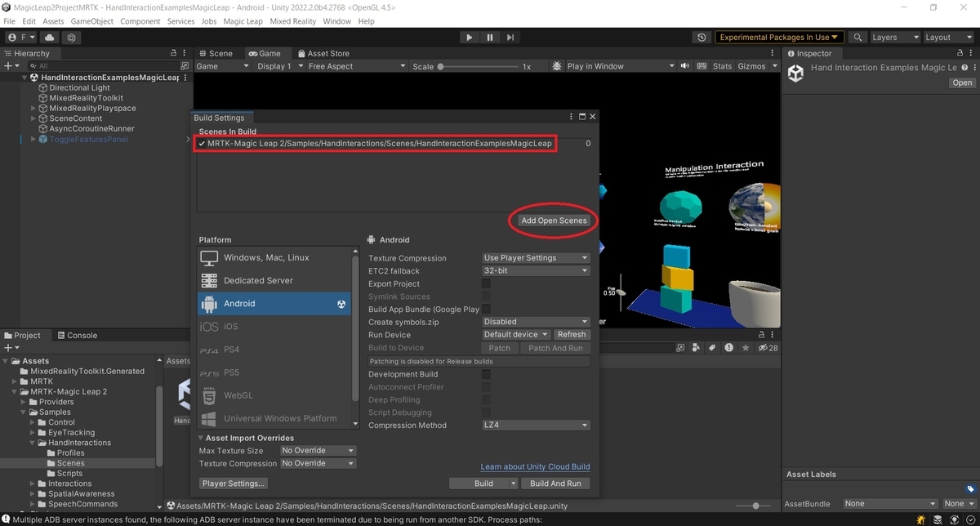Open the Compression Method LZ4 dropdown
Image resolution: width=980 pixels, height=526 pixels.
[x=536, y=426]
